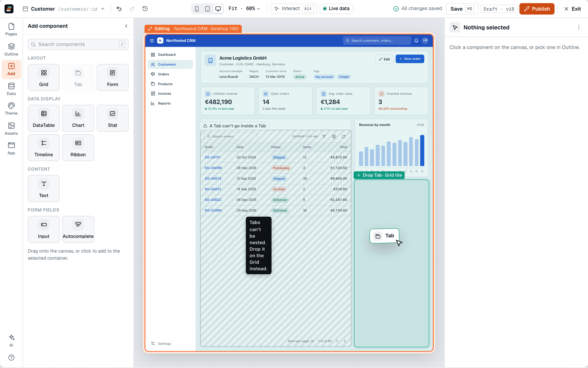Open the Pages panel in left rail
Viewport: 588px width, 368px height.
(11, 29)
